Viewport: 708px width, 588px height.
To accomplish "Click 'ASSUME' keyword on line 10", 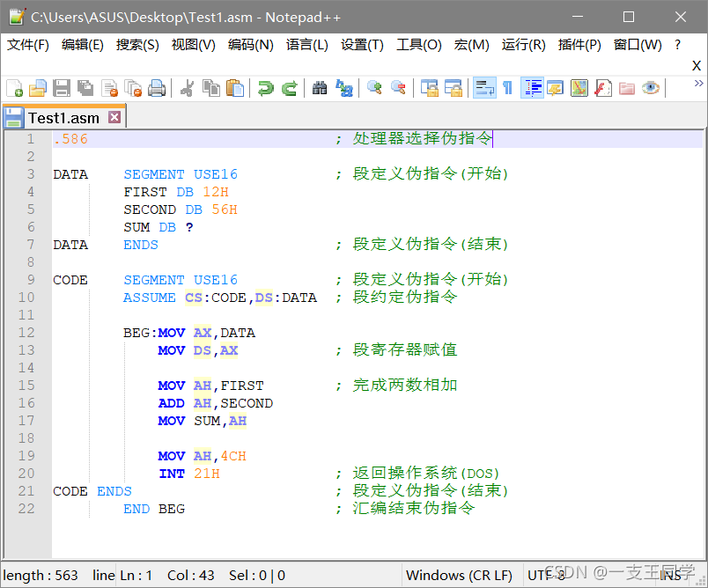I will click(150, 298).
